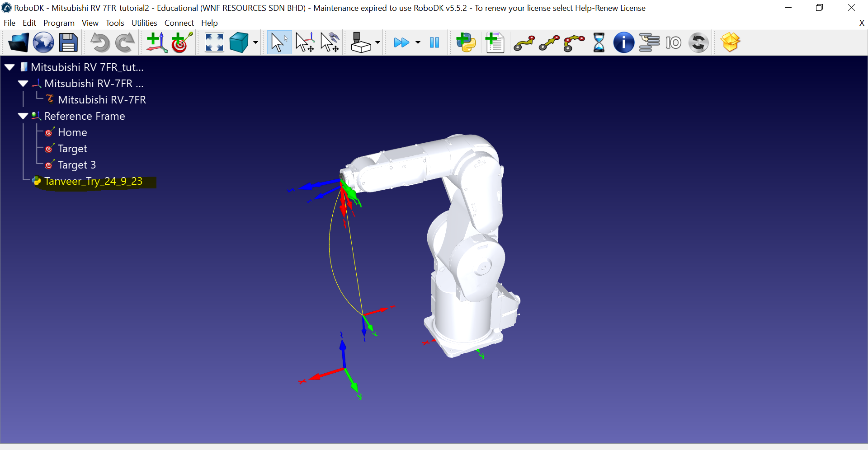
Task: Add a new target icon
Action: point(182,43)
